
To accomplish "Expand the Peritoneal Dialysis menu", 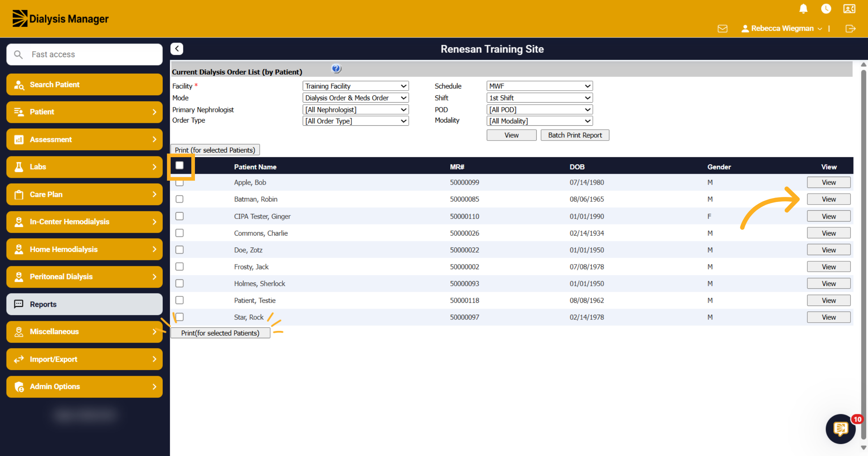I will click(x=84, y=277).
